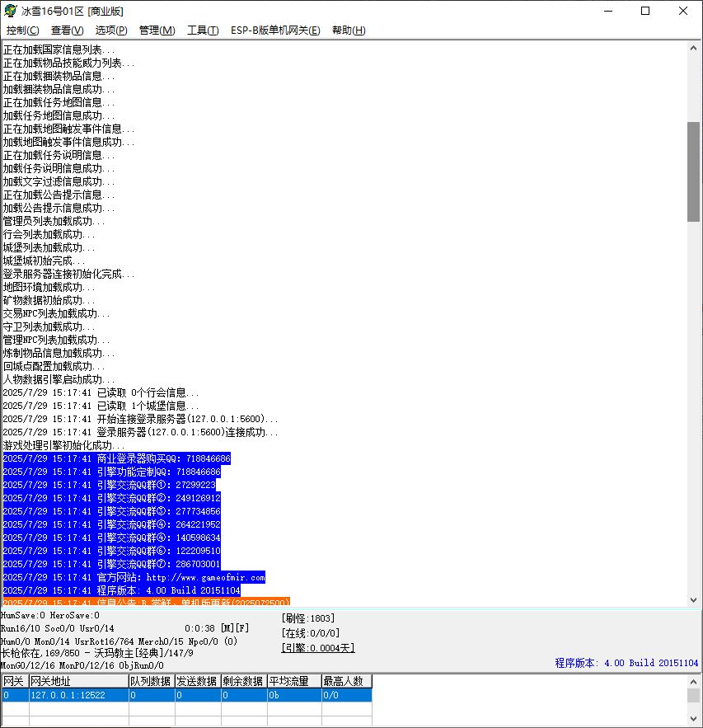703x728 pixels.
Task: Click log line 游戏处理引擎初始化成功
Action: tap(63, 446)
